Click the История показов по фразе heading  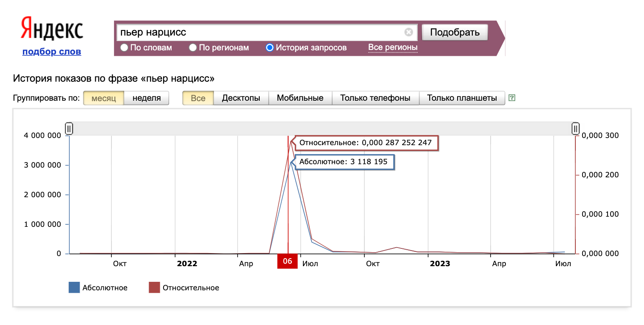[x=114, y=78]
